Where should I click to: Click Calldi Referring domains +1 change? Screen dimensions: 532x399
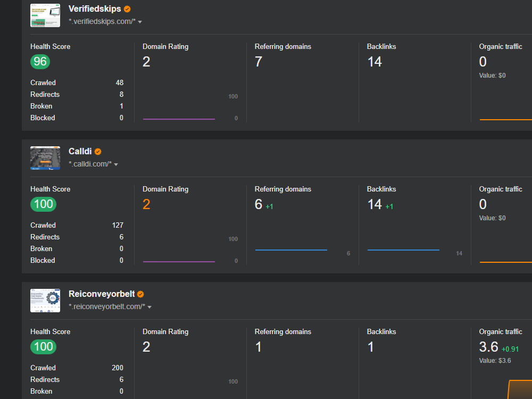coord(269,206)
